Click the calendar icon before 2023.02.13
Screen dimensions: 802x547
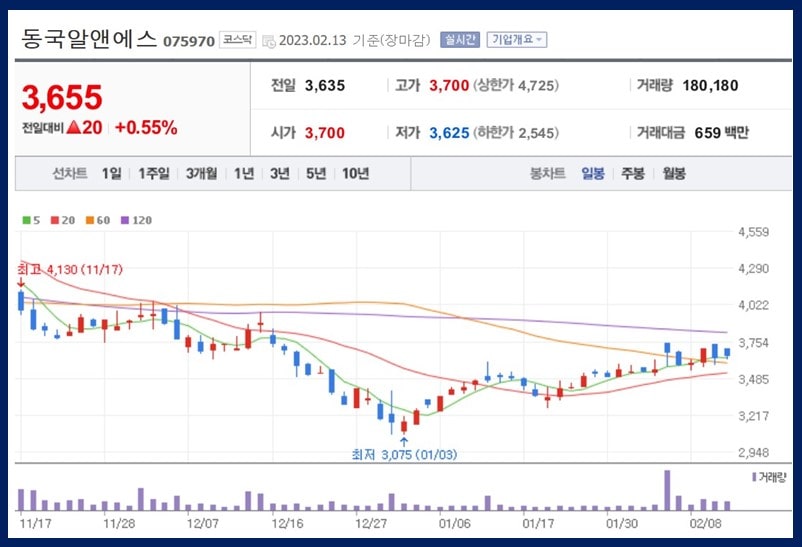[269, 41]
